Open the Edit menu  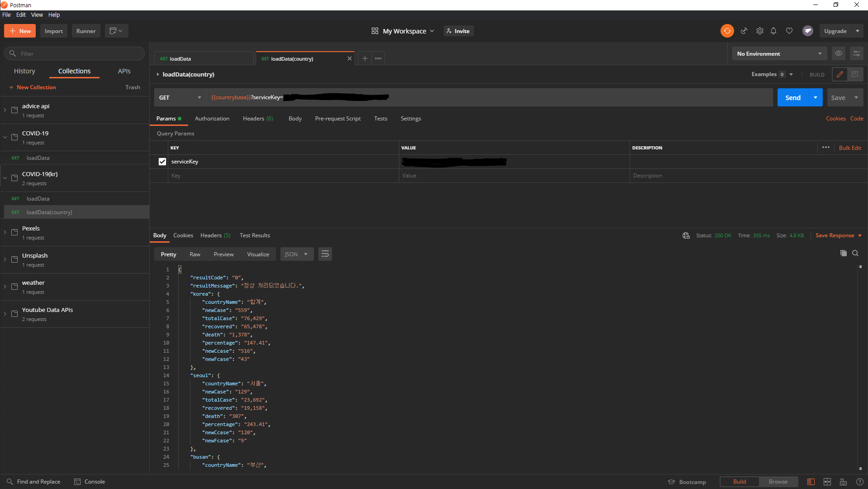[x=21, y=14]
